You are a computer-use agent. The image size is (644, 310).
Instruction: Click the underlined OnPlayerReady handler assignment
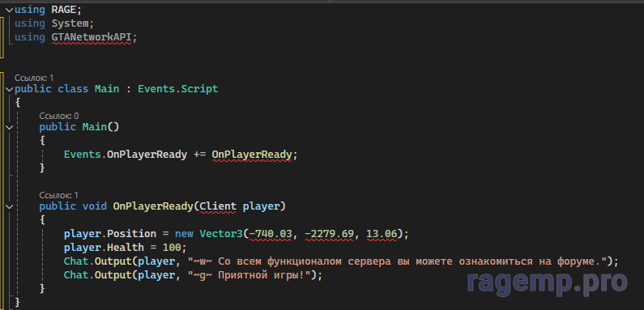point(252,155)
